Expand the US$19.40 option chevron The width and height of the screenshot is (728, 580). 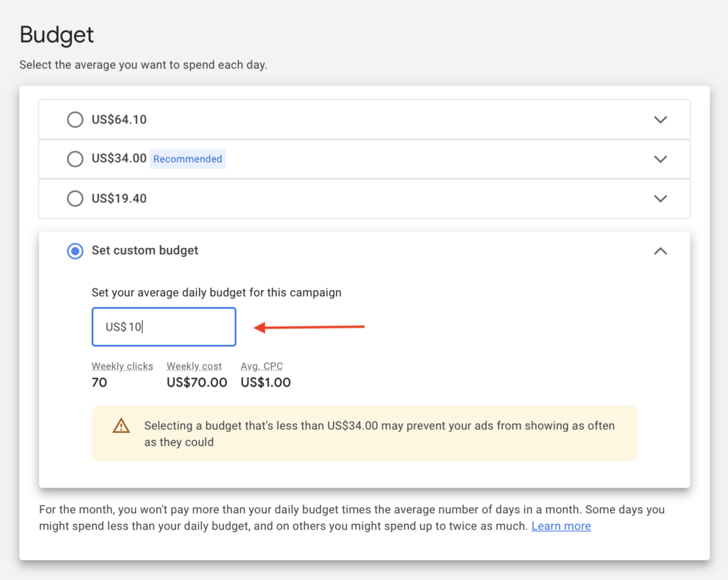[x=660, y=198]
